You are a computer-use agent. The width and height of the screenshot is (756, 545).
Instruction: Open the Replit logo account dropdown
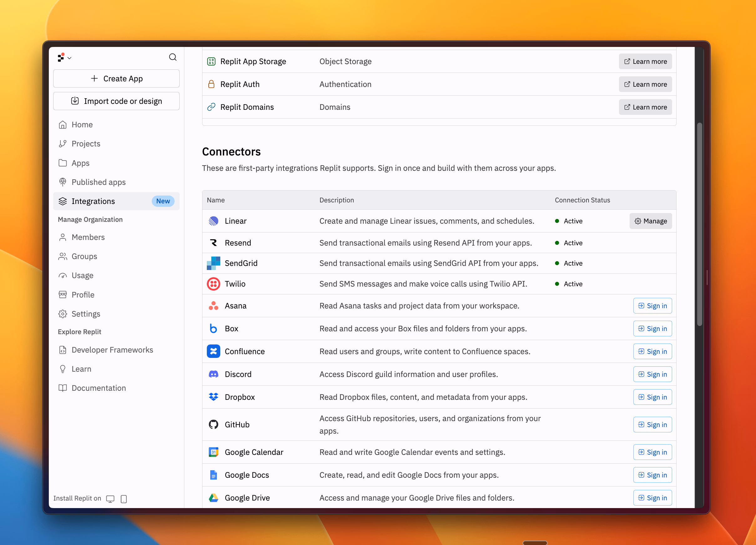(x=64, y=58)
